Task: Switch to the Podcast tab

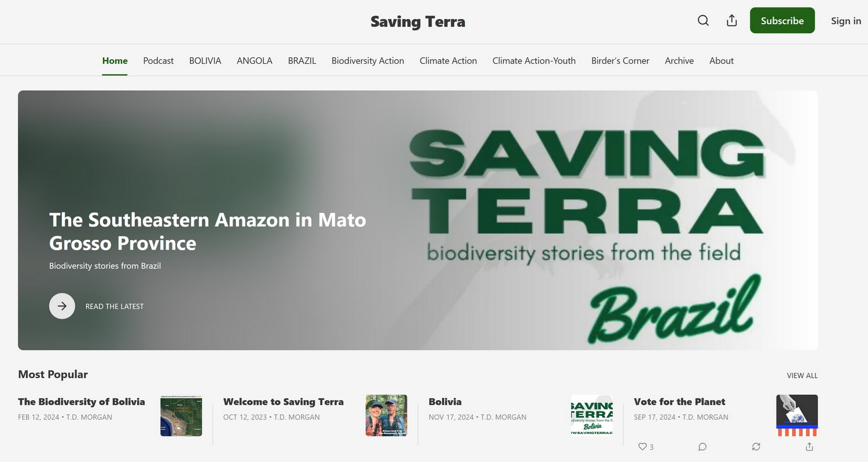Action: tap(159, 61)
